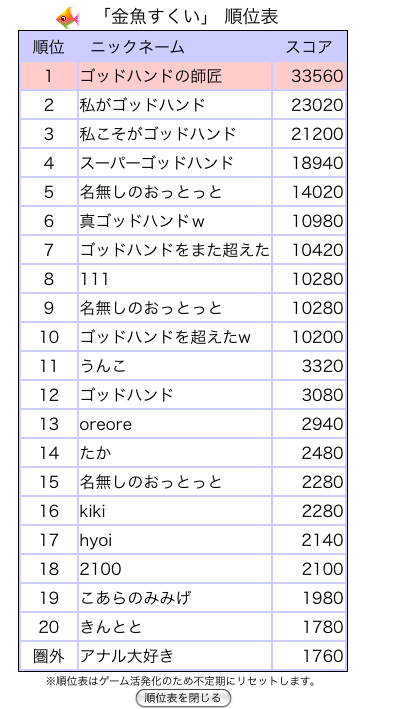The height and width of the screenshot is (709, 403).
Task: Click the score 33560 cell
Action: 308,76
